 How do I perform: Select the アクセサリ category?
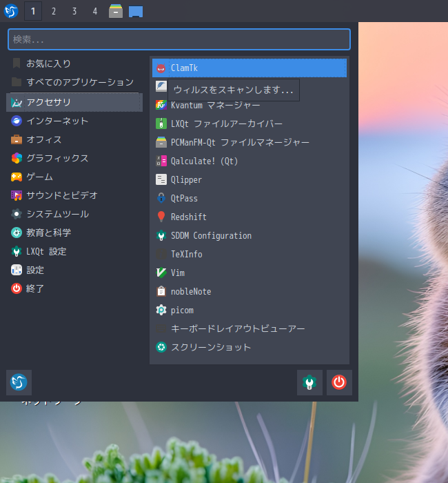[74, 102]
